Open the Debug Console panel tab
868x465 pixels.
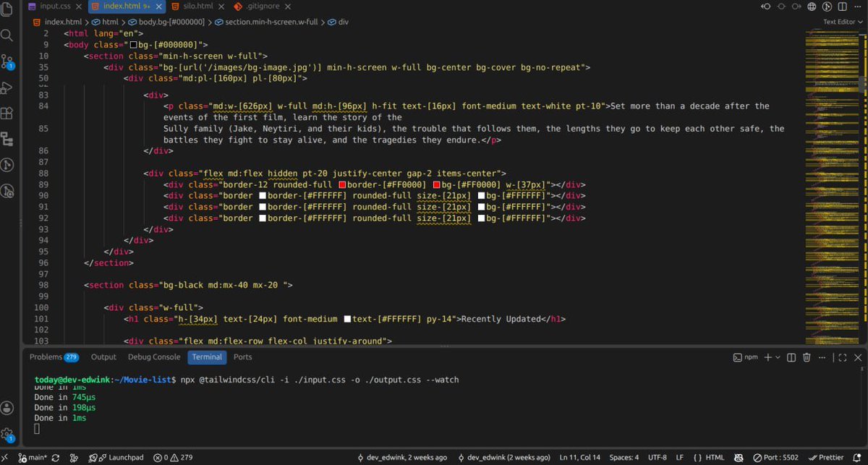(154, 357)
